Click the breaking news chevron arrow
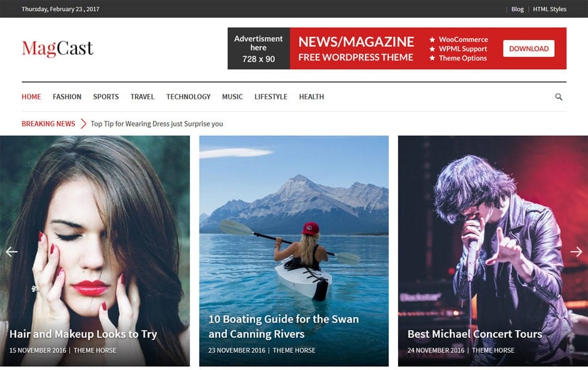The height and width of the screenshot is (370, 588). click(82, 123)
